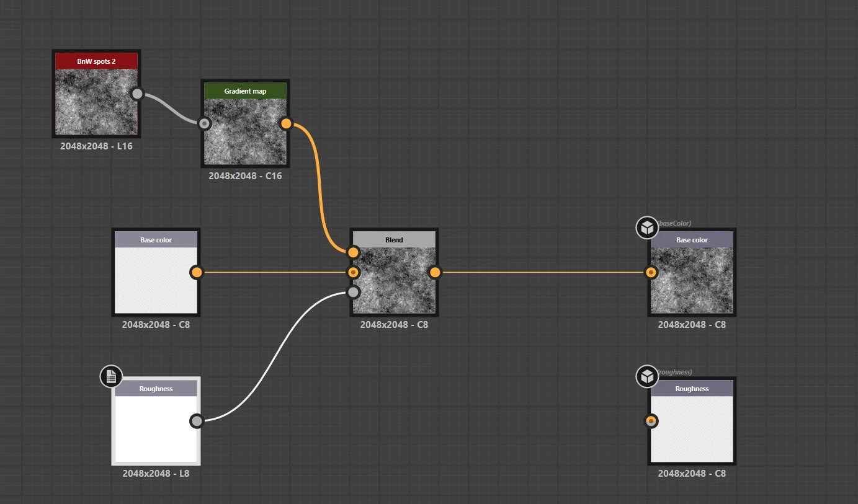
Task: Click the Base color output node's input connector
Action: [x=651, y=272]
